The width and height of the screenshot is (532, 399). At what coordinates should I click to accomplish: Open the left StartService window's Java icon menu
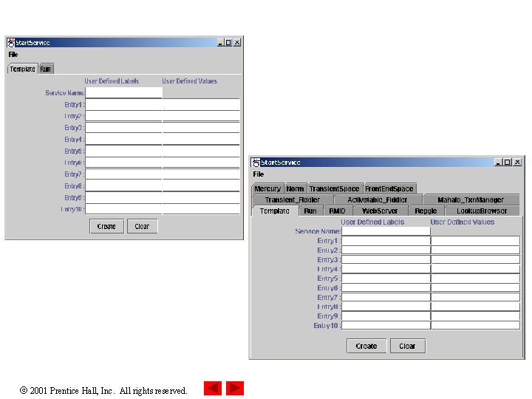[x=11, y=43]
